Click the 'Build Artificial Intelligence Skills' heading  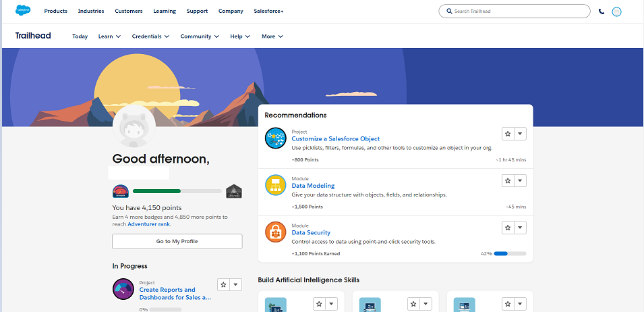[308, 280]
